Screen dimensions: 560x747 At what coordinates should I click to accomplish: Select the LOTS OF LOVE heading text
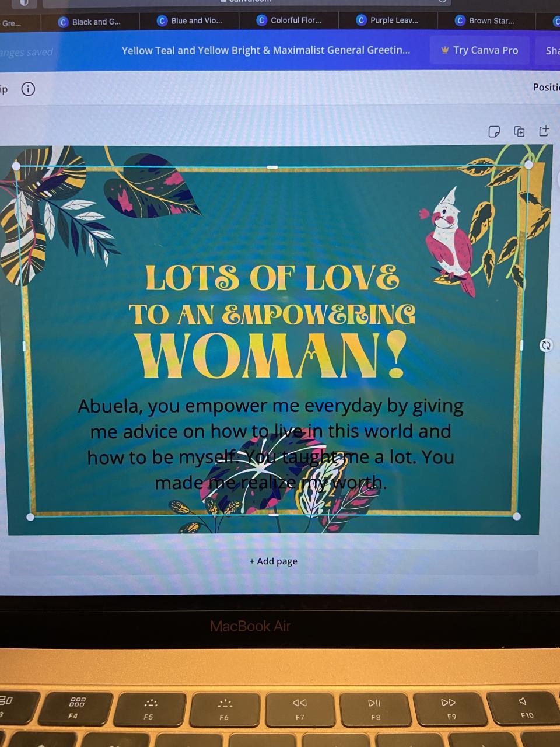[272, 278]
